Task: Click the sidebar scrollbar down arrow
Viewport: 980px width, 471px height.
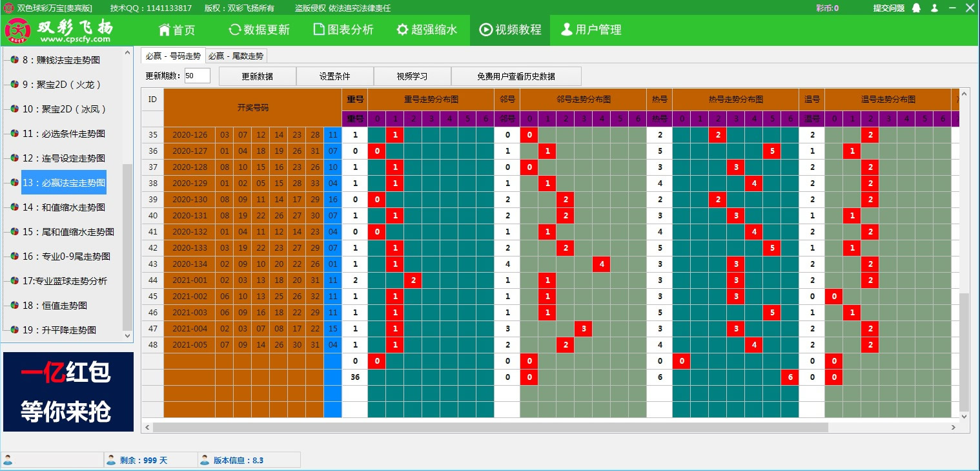Action: click(127, 336)
